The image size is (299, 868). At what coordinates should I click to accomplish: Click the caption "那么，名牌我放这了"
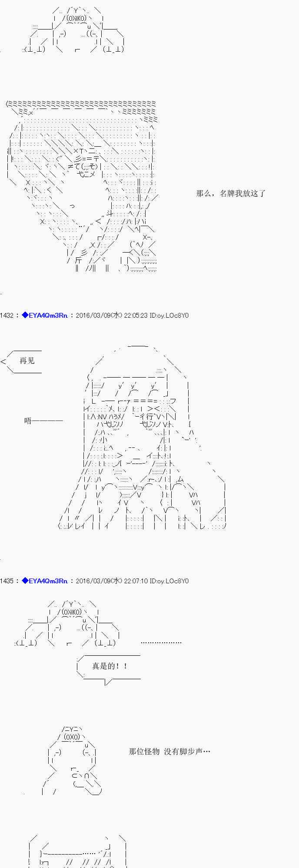(x=230, y=194)
